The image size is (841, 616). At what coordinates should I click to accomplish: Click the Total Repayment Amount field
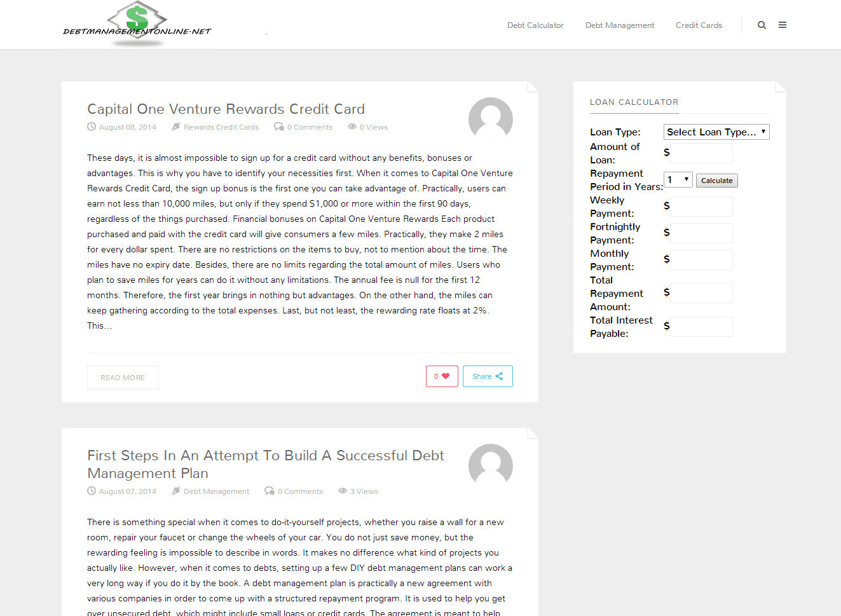tap(701, 293)
